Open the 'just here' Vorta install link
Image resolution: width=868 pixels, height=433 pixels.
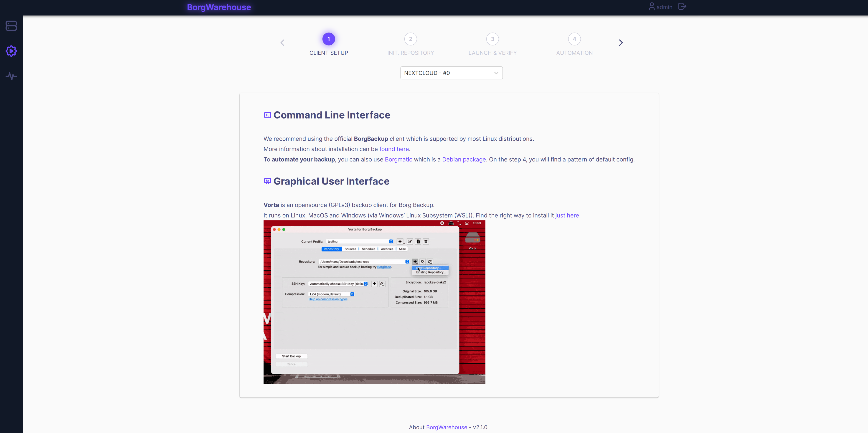(567, 215)
